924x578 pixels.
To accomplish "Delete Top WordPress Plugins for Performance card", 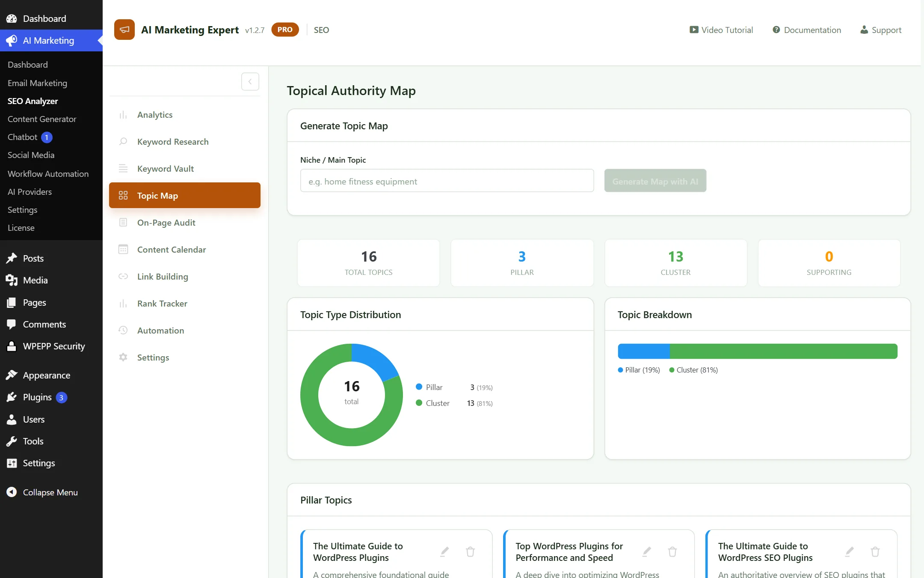I will pos(672,551).
